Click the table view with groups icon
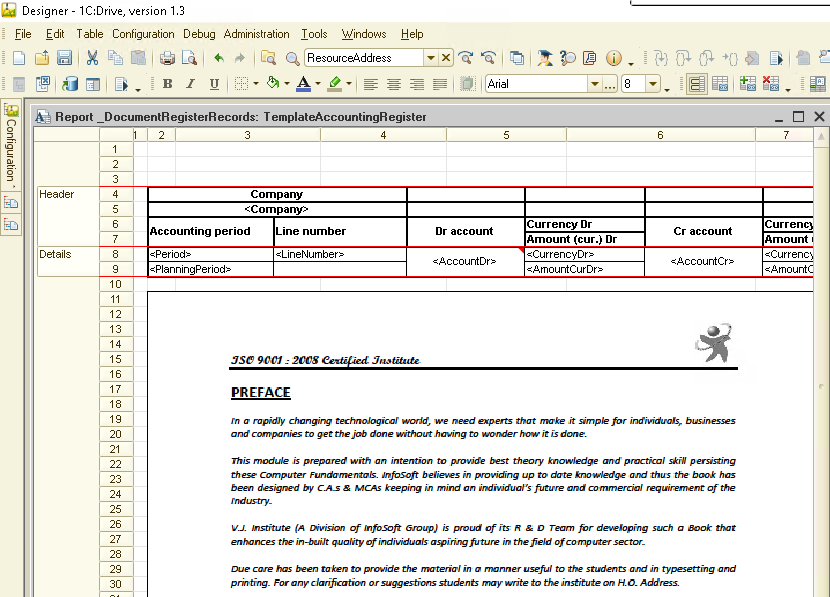This screenshot has width=830, height=597. pos(720,84)
